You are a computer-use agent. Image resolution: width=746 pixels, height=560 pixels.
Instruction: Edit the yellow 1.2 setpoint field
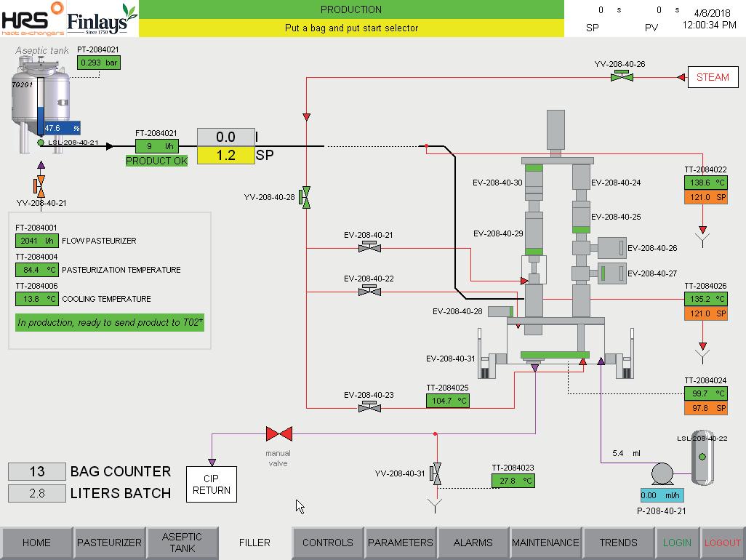(226, 155)
